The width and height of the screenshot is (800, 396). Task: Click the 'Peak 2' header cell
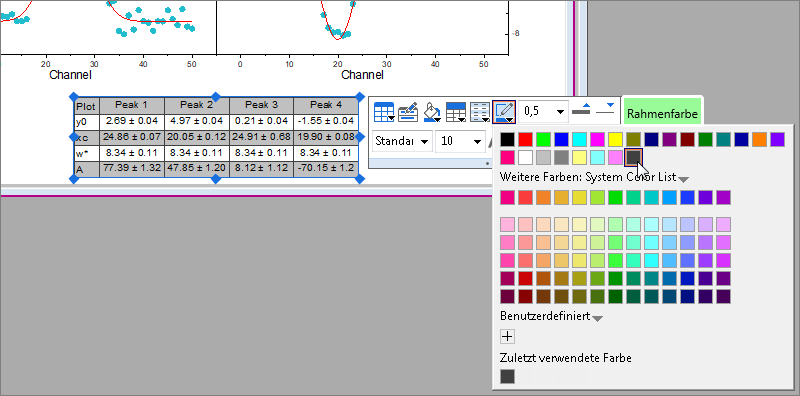[x=196, y=106]
